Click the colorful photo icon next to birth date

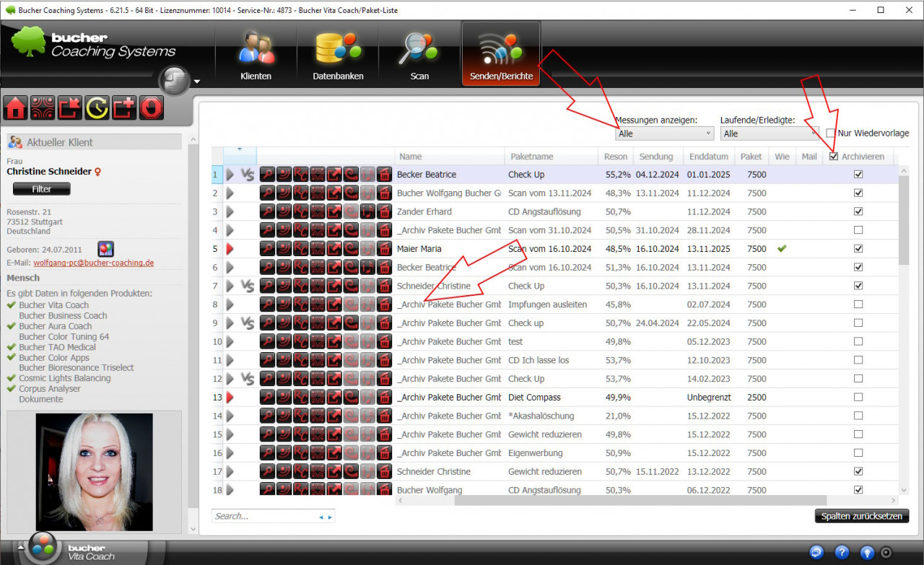click(x=106, y=250)
